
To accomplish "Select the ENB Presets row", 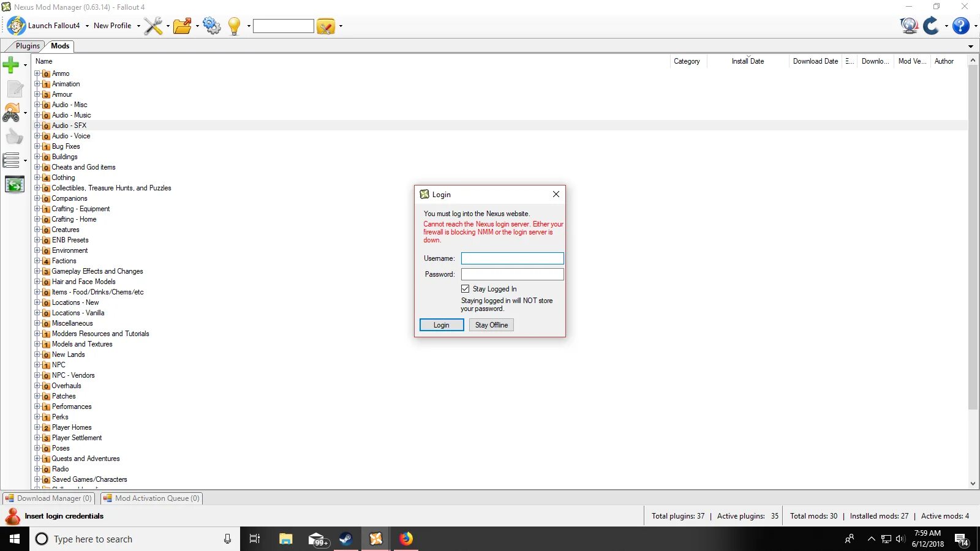I will (x=501, y=240).
